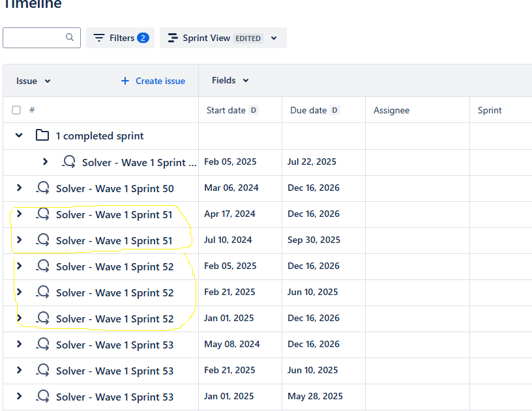Click the D icon next to Due date
Viewport: 532px width, 411px height.
334,109
